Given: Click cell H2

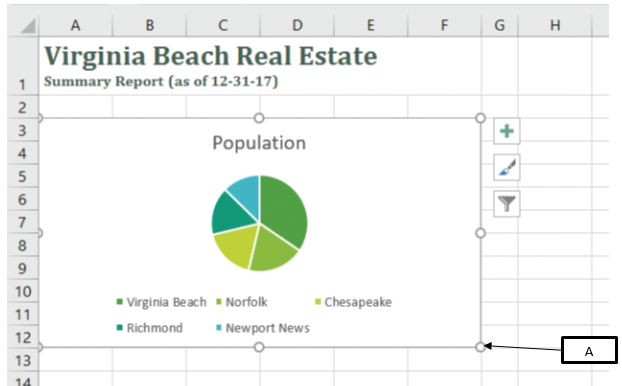Looking at the screenshot, I should coord(555,107).
